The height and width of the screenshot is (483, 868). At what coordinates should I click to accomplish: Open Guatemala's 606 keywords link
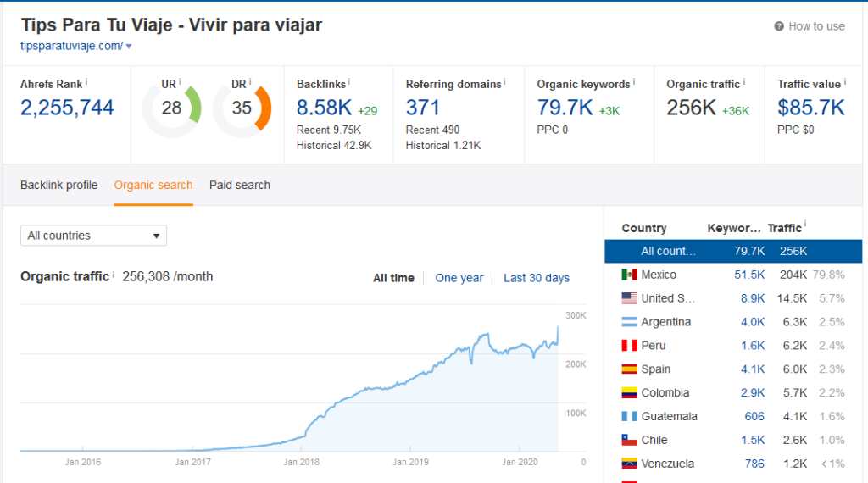click(x=754, y=416)
